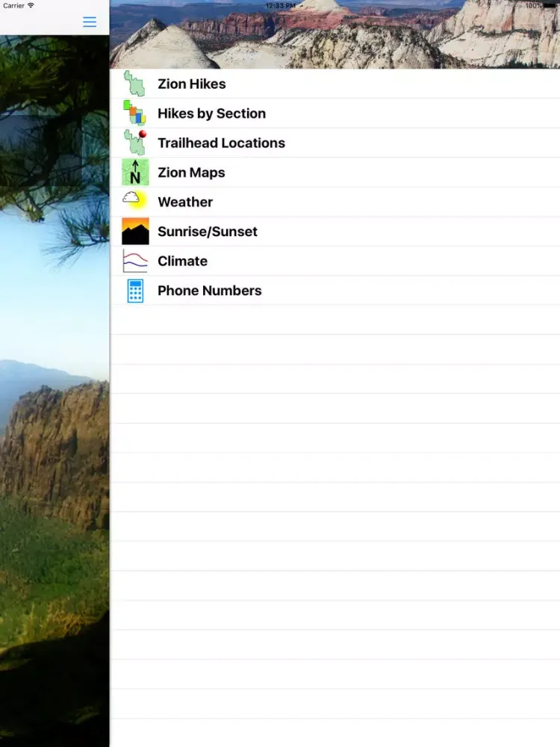Screen dimensions: 560x747
Task: Tap the green park map icon for Zion Hikes
Action: tap(134, 84)
